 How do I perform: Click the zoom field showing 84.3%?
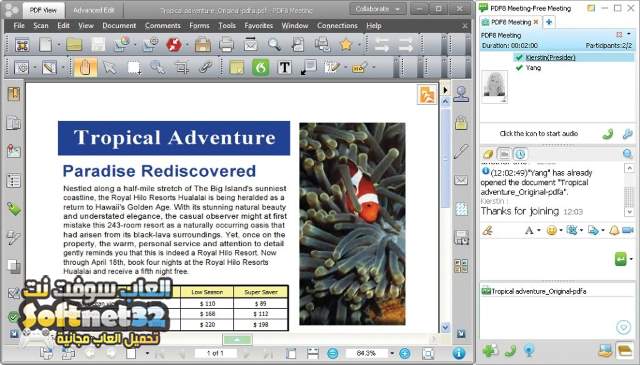[366, 353]
